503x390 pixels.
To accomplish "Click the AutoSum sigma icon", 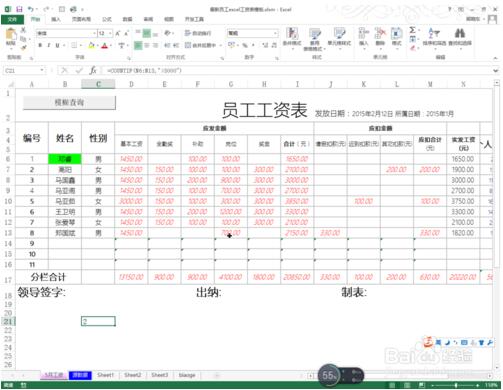I will (x=412, y=30).
